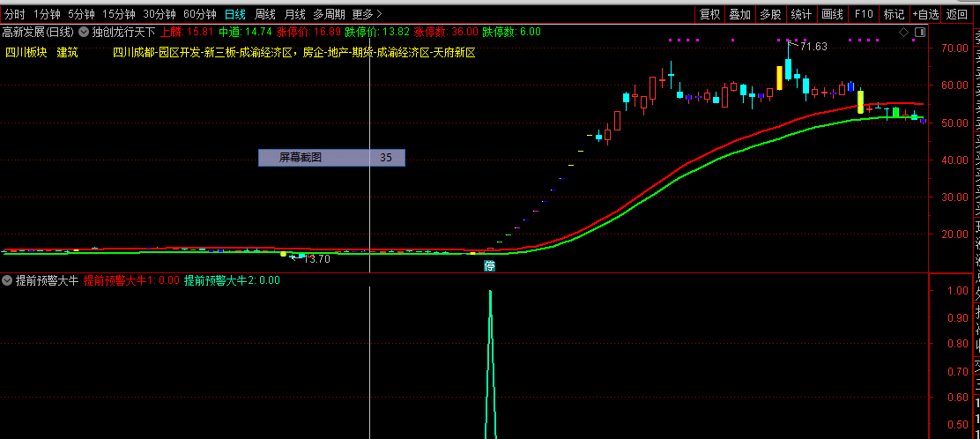Click the 70.00 price axis label

pos(954,48)
